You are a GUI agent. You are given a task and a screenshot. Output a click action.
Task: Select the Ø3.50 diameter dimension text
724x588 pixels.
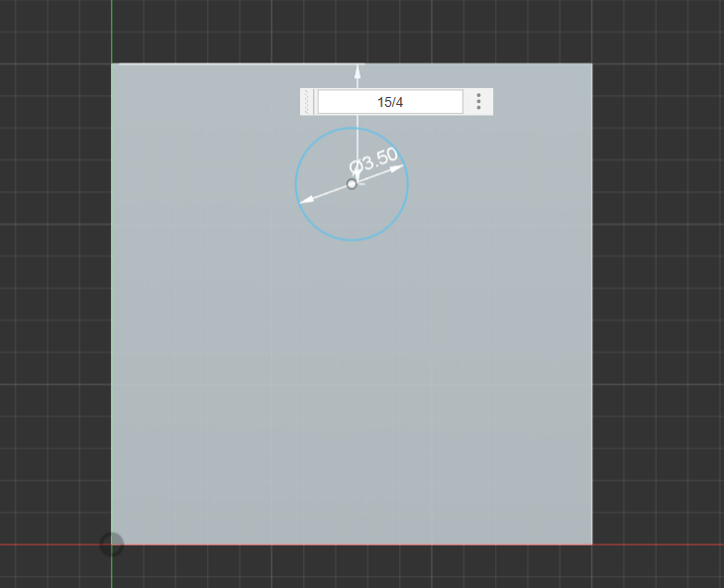pyautogui.click(x=374, y=158)
